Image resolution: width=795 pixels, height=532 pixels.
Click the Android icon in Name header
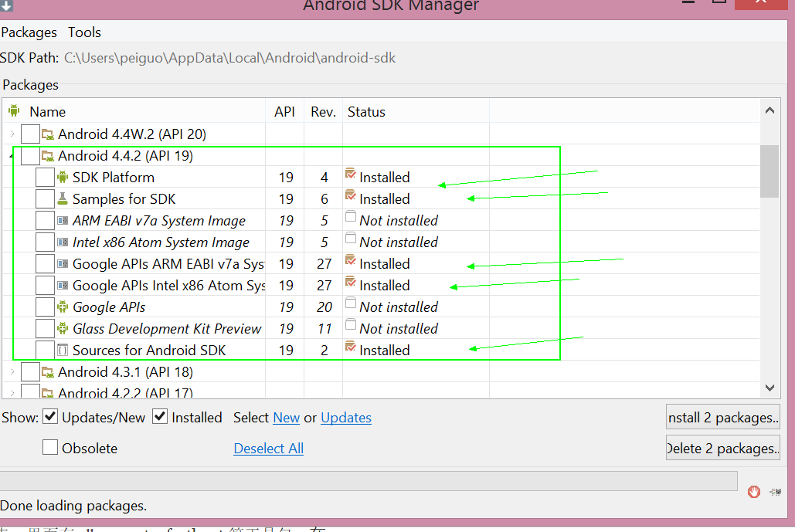(x=14, y=110)
